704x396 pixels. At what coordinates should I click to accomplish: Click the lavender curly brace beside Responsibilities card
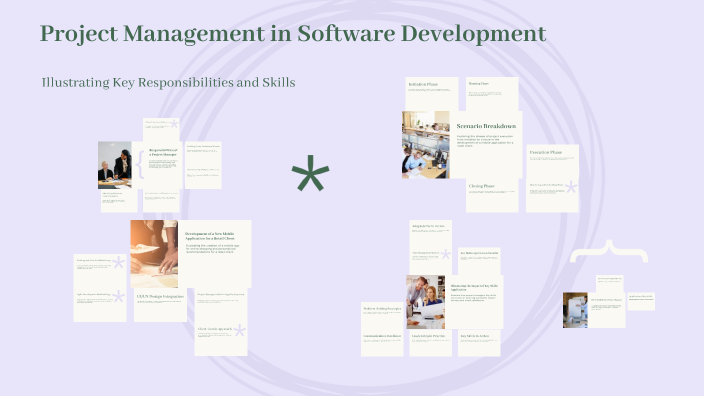click(x=139, y=165)
